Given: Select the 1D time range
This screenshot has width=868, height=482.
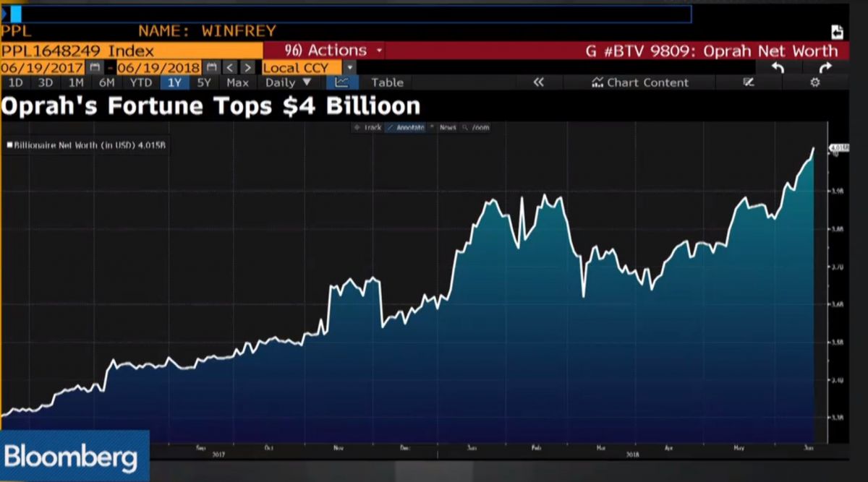Looking at the screenshot, I should (x=15, y=82).
